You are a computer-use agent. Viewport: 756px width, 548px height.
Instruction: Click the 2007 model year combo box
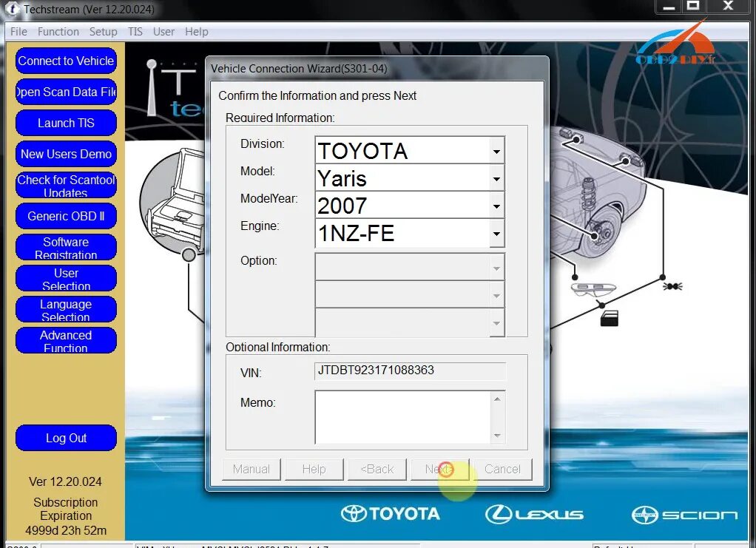409,206
